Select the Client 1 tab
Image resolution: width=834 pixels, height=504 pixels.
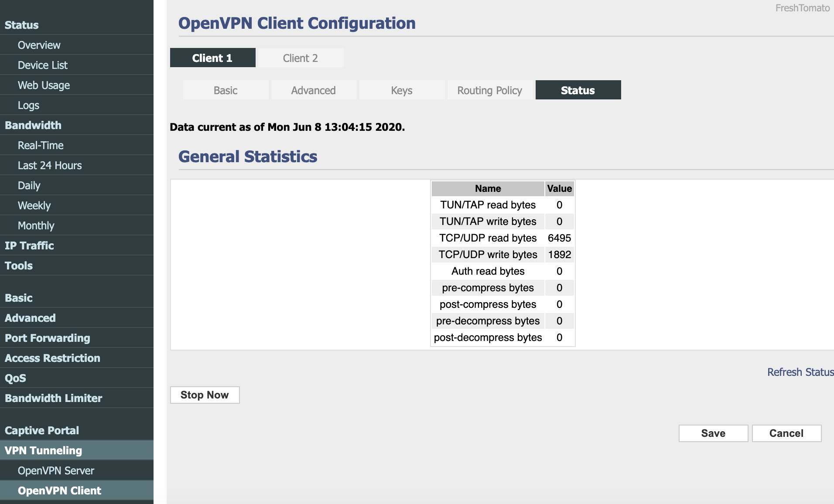click(x=212, y=58)
